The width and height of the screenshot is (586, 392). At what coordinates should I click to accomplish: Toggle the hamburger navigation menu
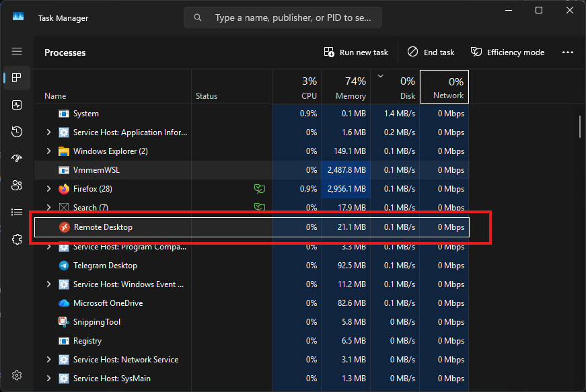click(x=17, y=51)
